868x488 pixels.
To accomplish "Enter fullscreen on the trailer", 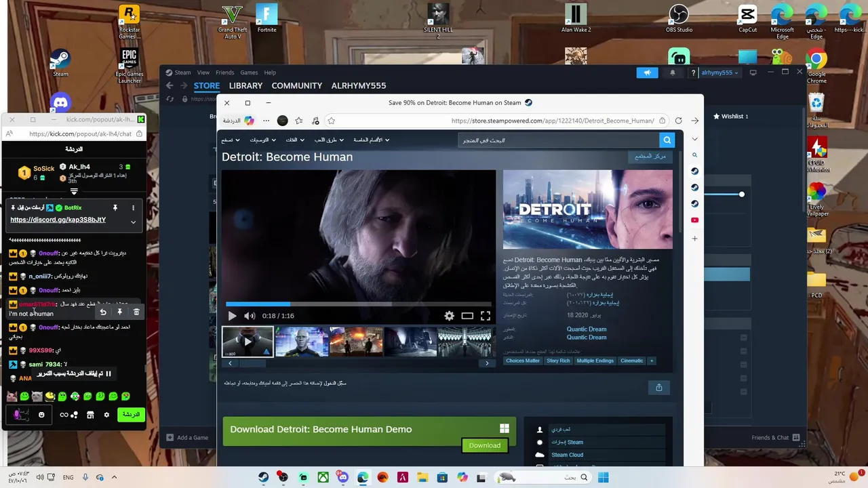I will point(486,316).
